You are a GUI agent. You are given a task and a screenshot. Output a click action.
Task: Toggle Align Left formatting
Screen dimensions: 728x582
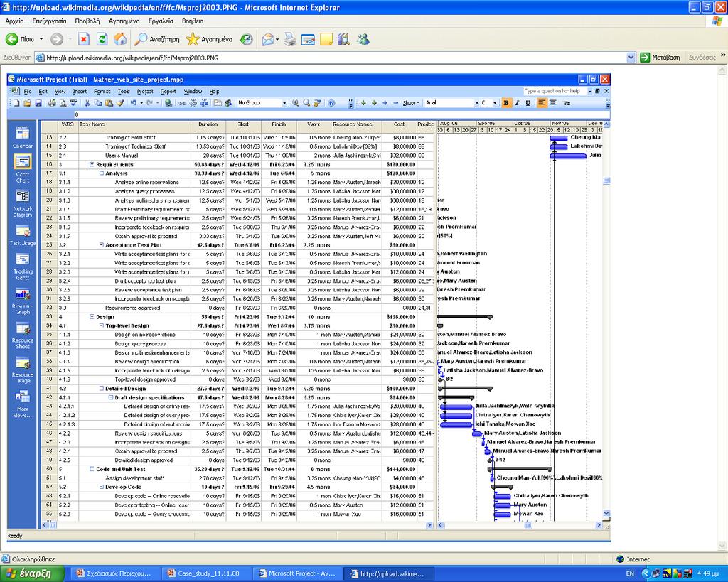(x=542, y=103)
